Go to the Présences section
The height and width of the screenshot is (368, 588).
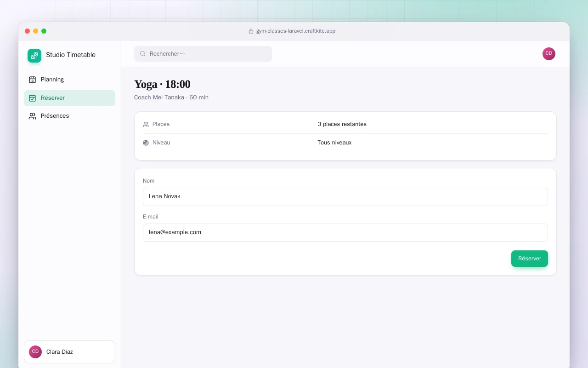tap(69, 116)
